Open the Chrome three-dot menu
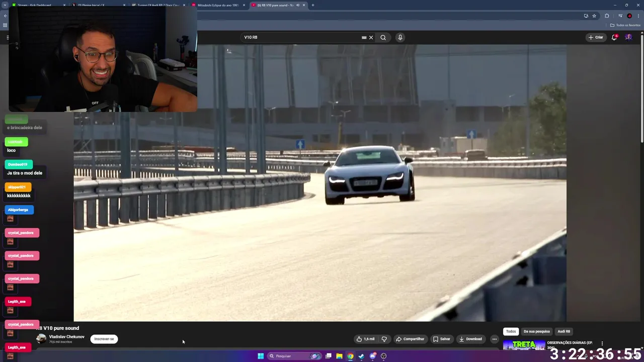 (637, 16)
